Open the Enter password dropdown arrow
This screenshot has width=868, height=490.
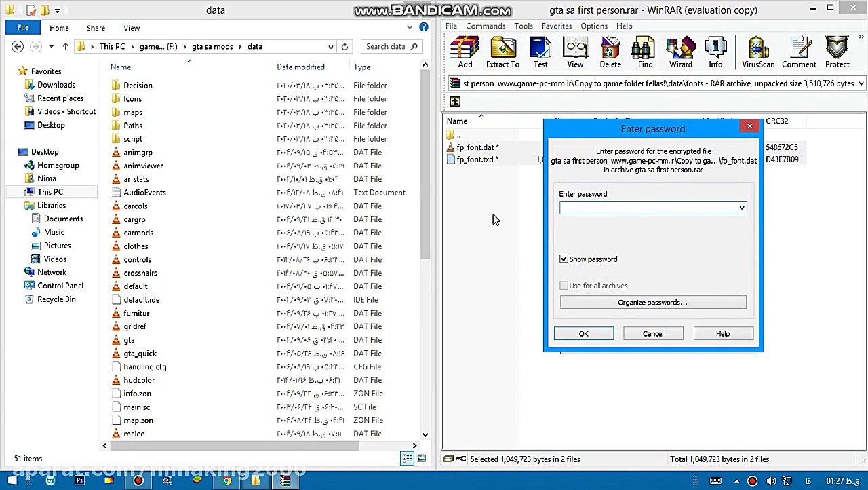(x=741, y=208)
